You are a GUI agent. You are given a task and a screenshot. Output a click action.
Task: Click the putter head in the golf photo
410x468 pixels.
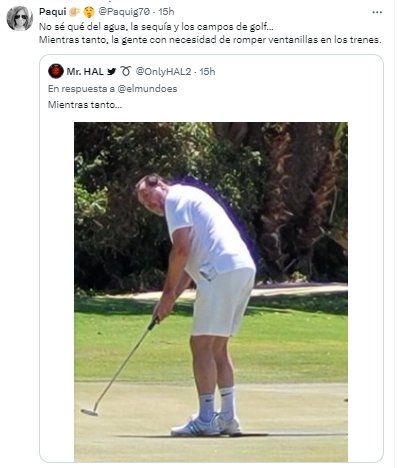(89, 412)
